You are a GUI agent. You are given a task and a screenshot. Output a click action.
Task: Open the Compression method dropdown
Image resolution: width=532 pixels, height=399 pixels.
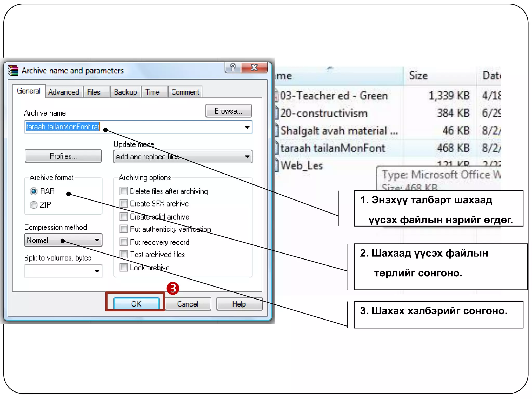pyautogui.click(x=97, y=240)
